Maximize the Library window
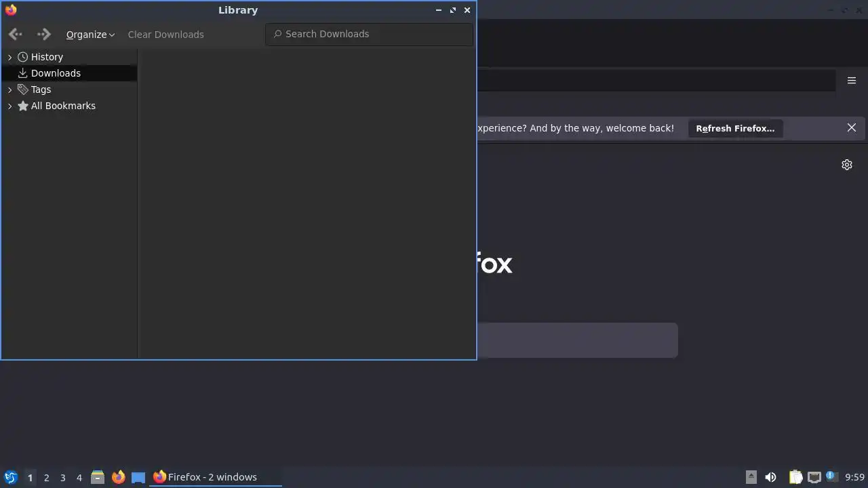868x488 pixels. tap(453, 10)
